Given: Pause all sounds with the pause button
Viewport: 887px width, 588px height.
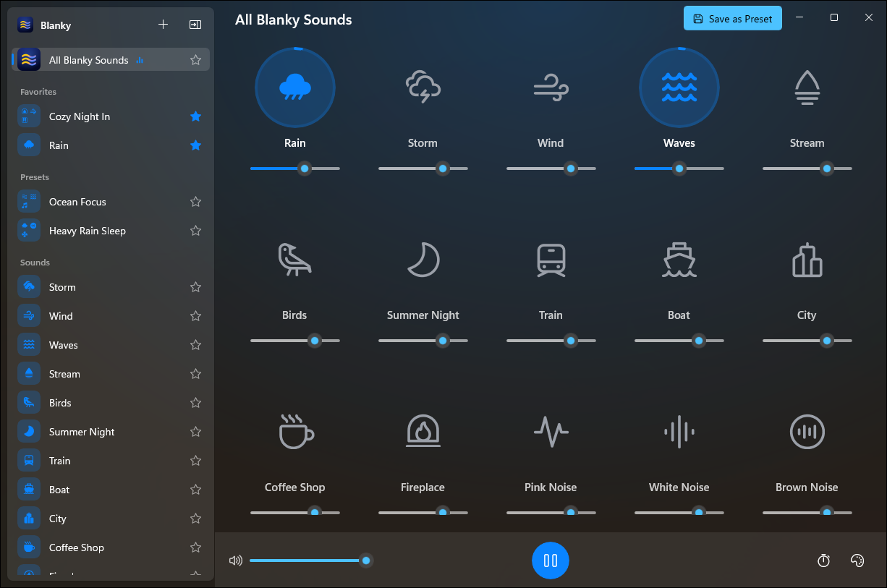Looking at the screenshot, I should click(551, 561).
